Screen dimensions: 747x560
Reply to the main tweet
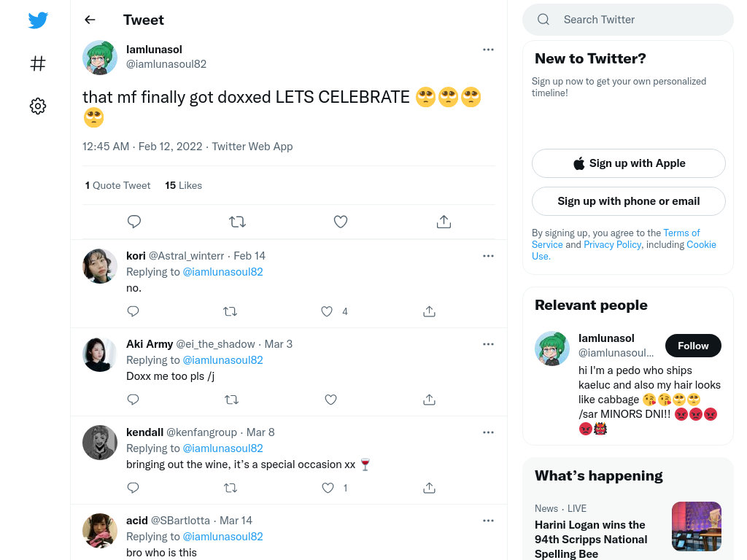click(x=134, y=222)
